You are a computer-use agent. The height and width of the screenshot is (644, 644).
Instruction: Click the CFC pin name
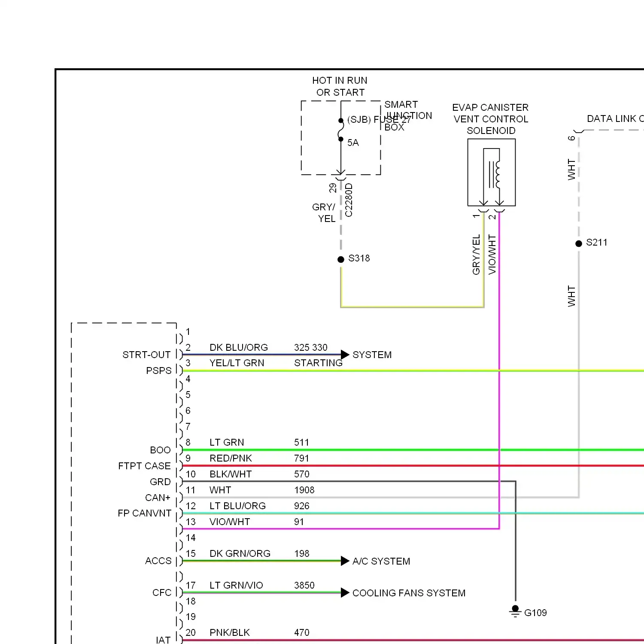coord(161,592)
